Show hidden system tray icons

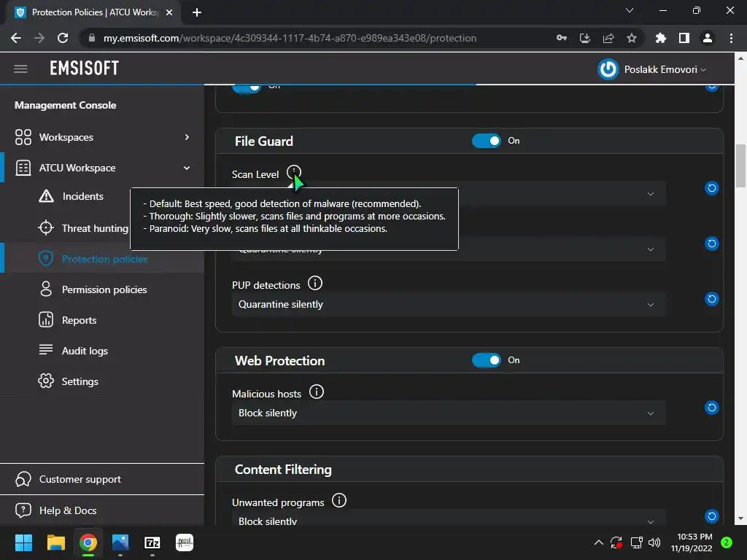click(599, 542)
